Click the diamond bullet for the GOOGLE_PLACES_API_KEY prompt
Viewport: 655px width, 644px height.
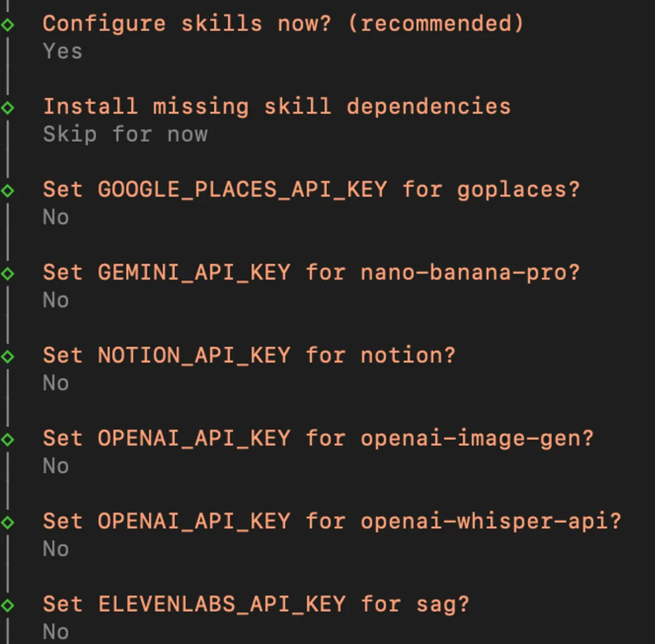[8, 190]
